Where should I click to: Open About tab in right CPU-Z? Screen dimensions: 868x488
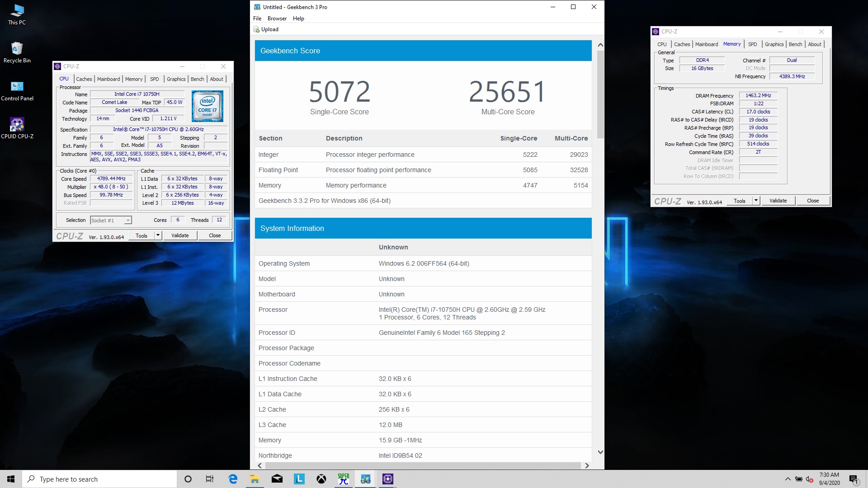click(x=815, y=44)
